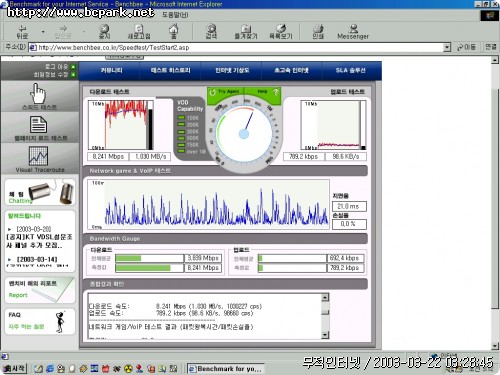The height and width of the screenshot is (375, 500).
Task: Open the 검색 search toolbar button
Action: click(x=211, y=32)
